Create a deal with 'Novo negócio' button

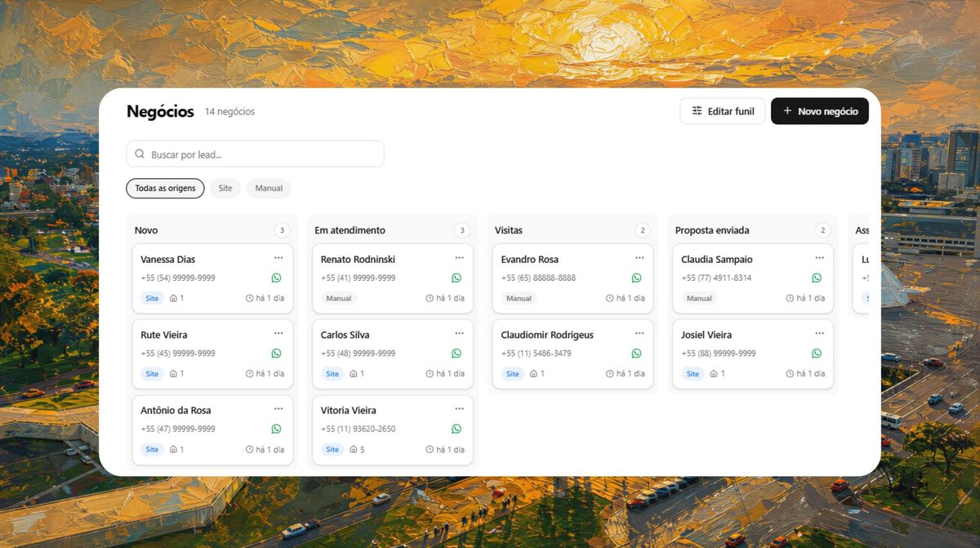[x=820, y=111]
